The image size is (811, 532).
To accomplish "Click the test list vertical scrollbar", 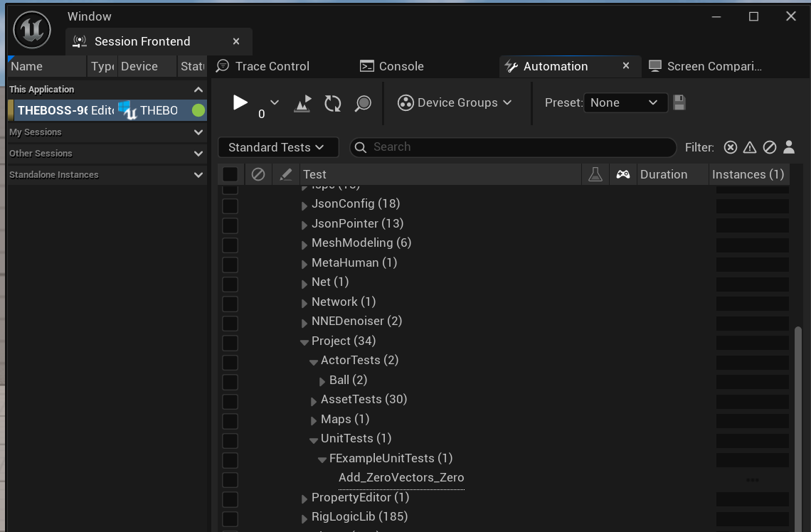I will pos(798,429).
